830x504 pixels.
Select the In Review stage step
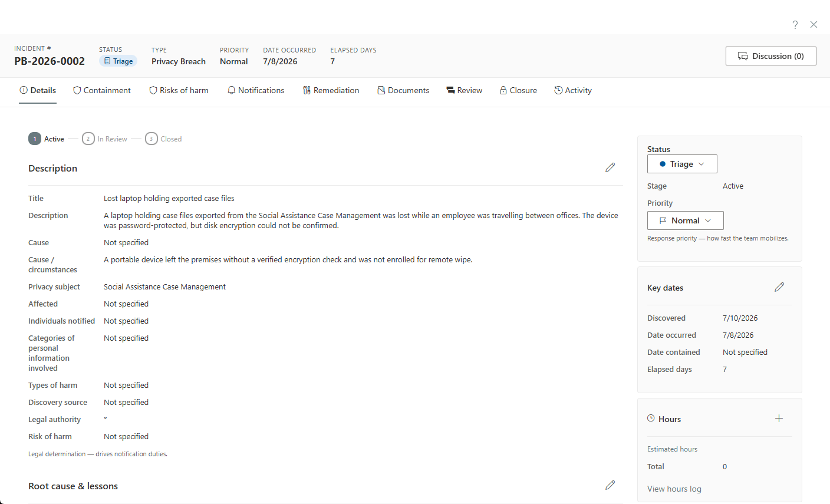(104, 139)
